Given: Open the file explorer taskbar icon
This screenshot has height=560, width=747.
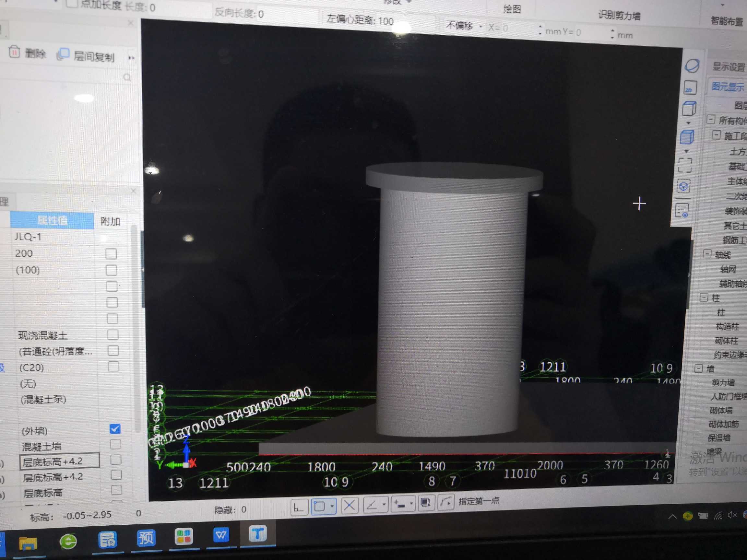Looking at the screenshot, I should click(x=28, y=543).
